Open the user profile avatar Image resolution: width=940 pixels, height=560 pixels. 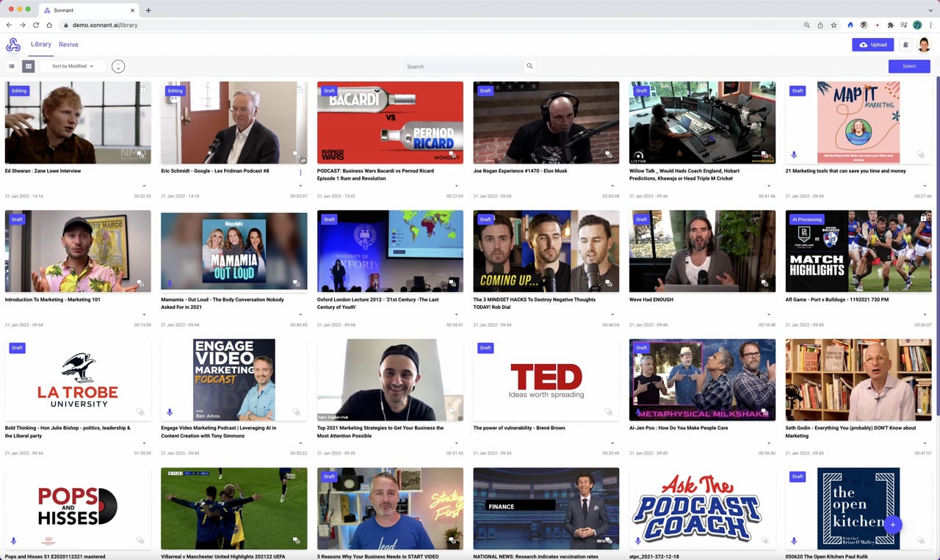point(925,45)
